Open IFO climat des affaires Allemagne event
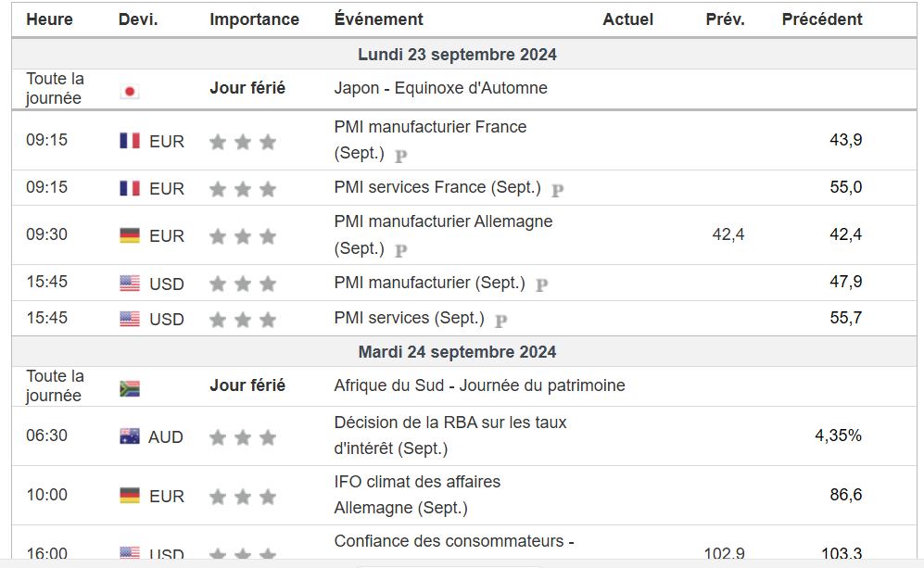Screen dimensions: 924x568 coord(417,482)
